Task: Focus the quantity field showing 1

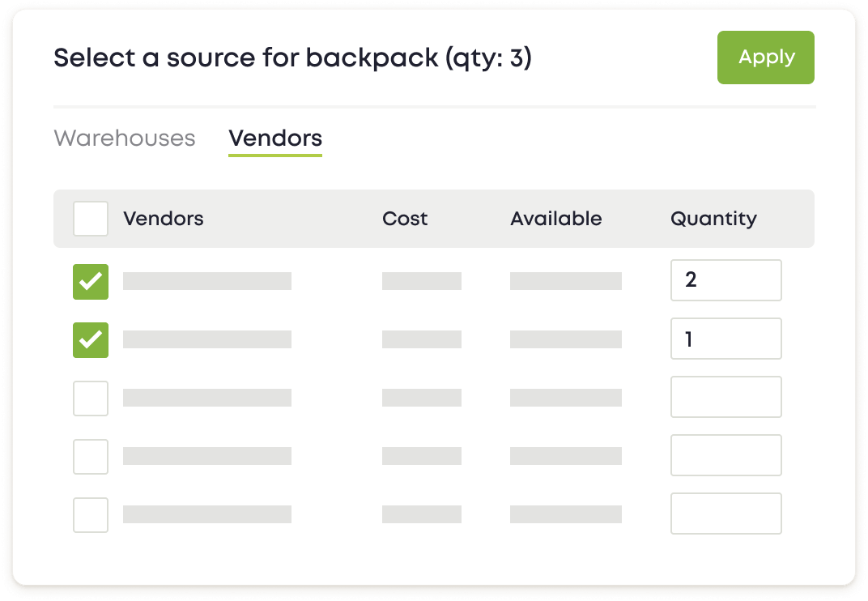Action: tap(726, 339)
